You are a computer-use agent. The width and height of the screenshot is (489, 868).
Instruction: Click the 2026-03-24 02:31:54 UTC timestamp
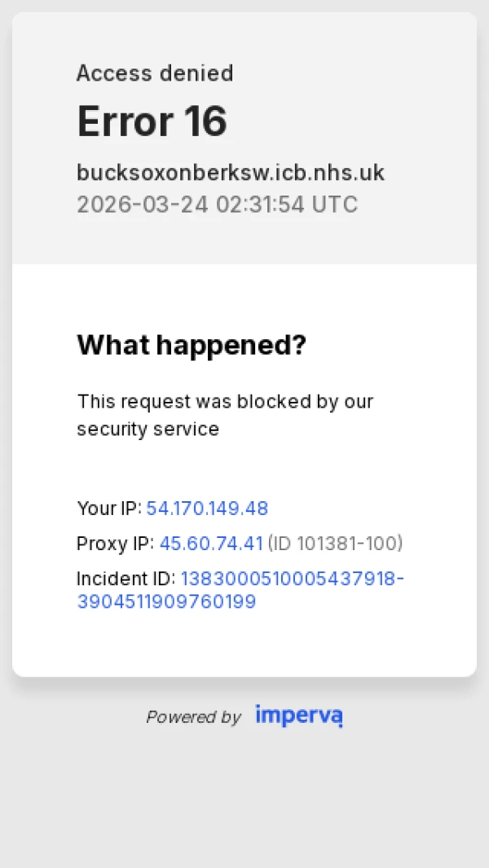[x=217, y=204]
